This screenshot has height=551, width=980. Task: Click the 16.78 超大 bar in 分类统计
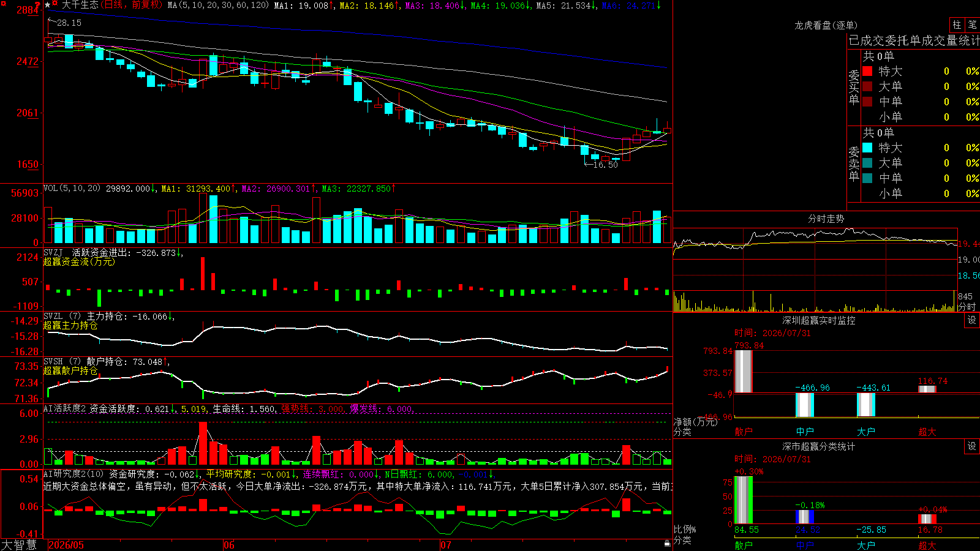pos(927,519)
